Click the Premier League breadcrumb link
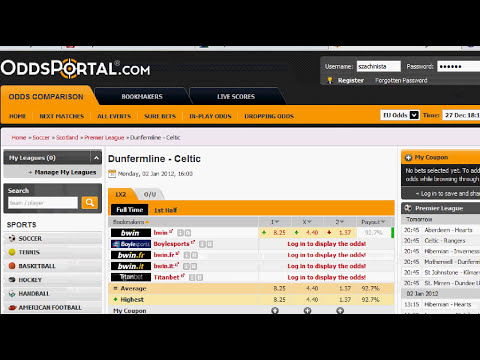The height and width of the screenshot is (360, 480). coord(104,138)
